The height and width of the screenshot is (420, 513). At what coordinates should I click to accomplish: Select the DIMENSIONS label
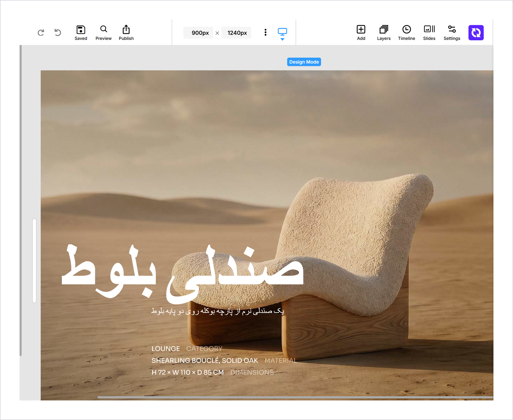click(x=252, y=372)
